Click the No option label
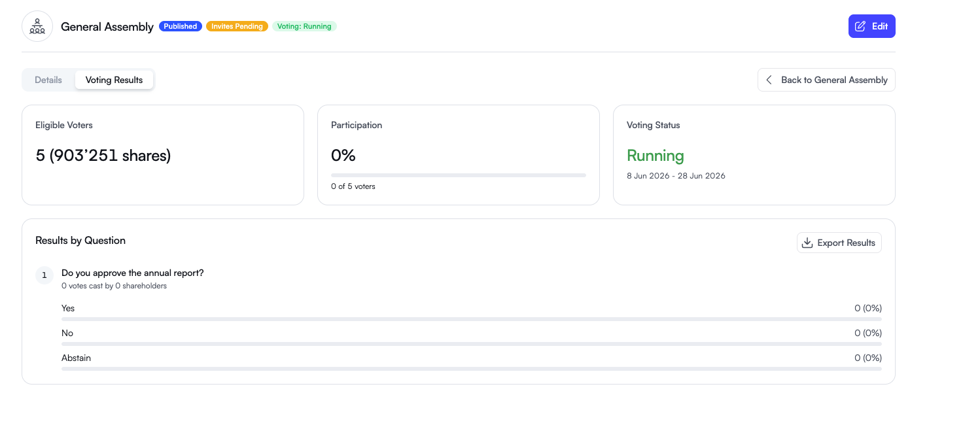Viewport: 980px width, 429px height. coord(67,333)
